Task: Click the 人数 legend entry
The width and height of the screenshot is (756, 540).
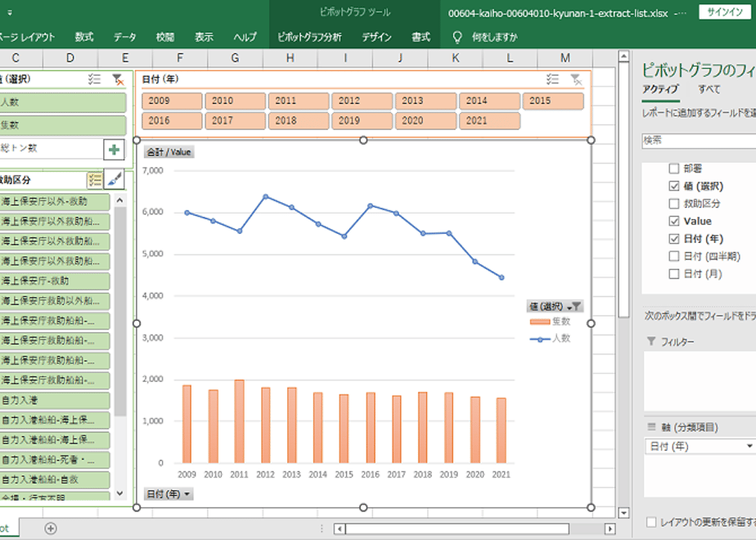Action: (550, 339)
